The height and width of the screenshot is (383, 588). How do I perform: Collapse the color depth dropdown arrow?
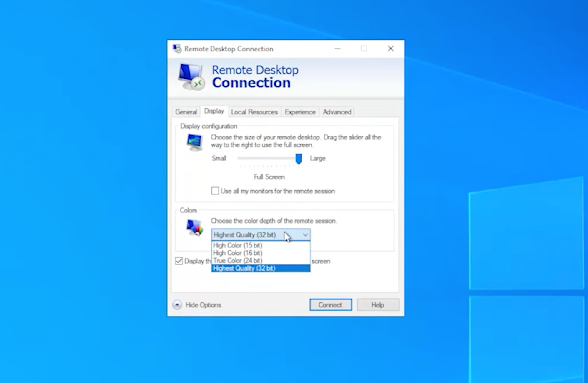pos(305,235)
